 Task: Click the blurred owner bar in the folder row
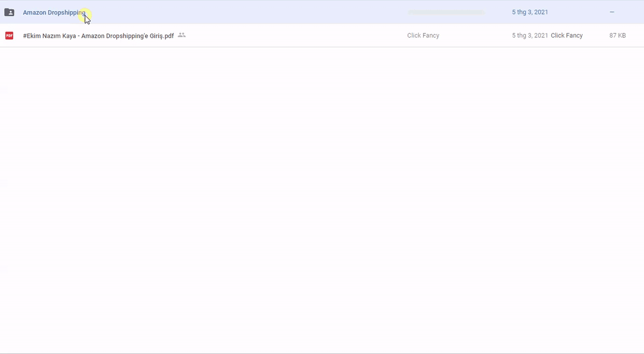pos(446,12)
